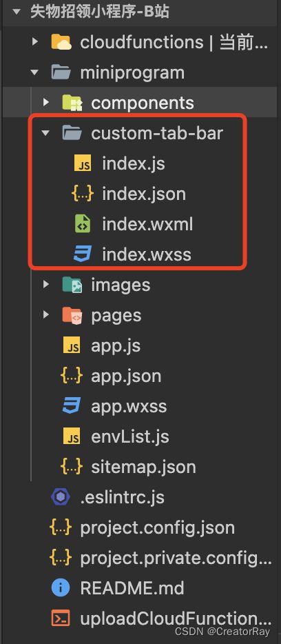Click the miniprogram open folder icon
The image size is (281, 644).
61,72
